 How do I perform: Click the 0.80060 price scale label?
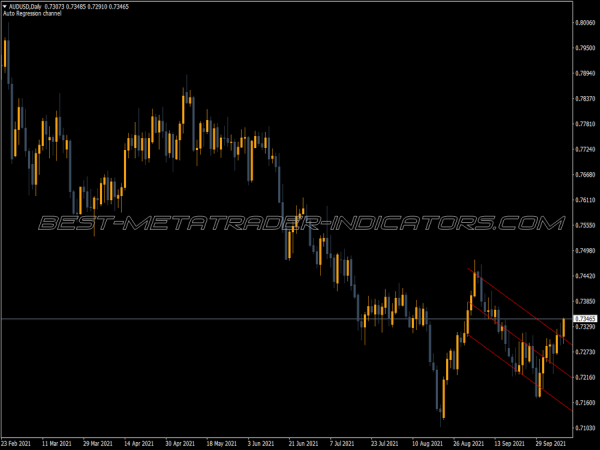click(x=586, y=22)
